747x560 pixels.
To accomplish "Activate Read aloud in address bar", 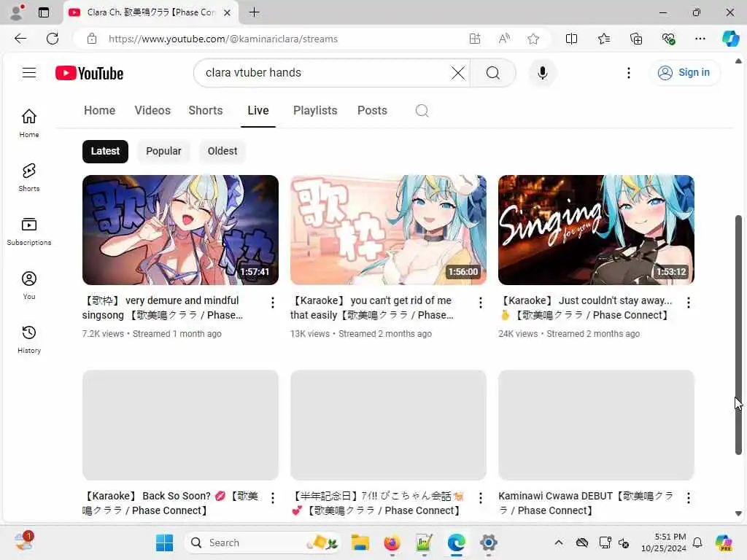I will tap(504, 39).
